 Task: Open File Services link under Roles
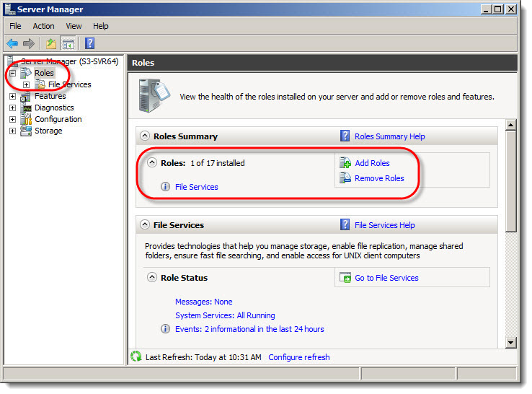click(197, 187)
